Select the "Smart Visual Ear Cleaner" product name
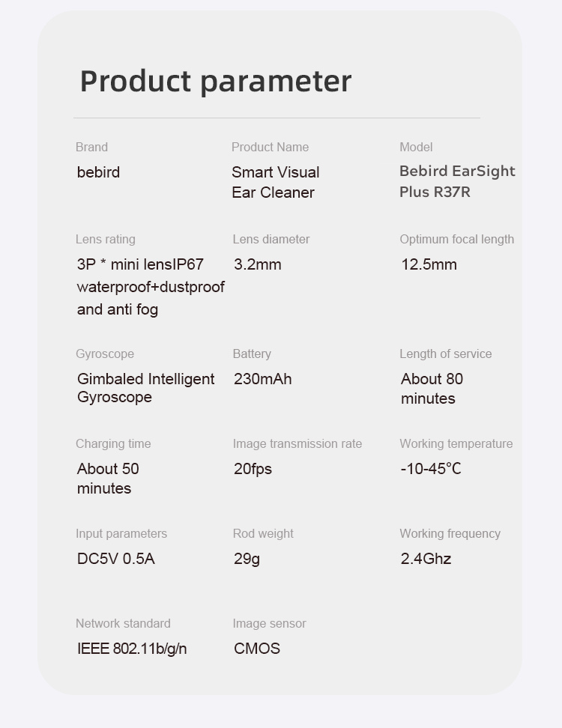 [x=275, y=182]
